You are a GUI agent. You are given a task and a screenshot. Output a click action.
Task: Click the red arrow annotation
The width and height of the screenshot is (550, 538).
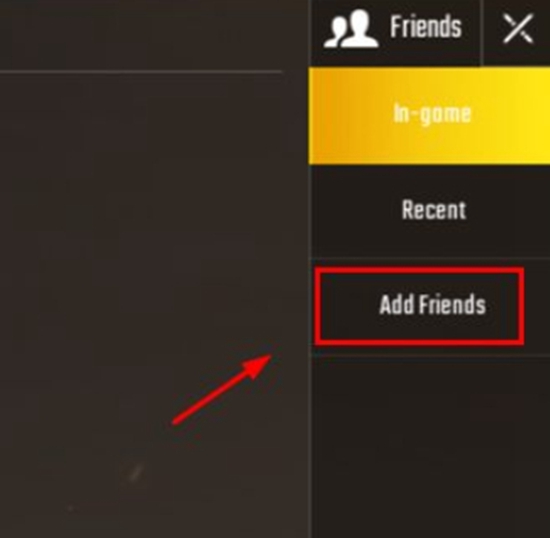[x=222, y=389]
